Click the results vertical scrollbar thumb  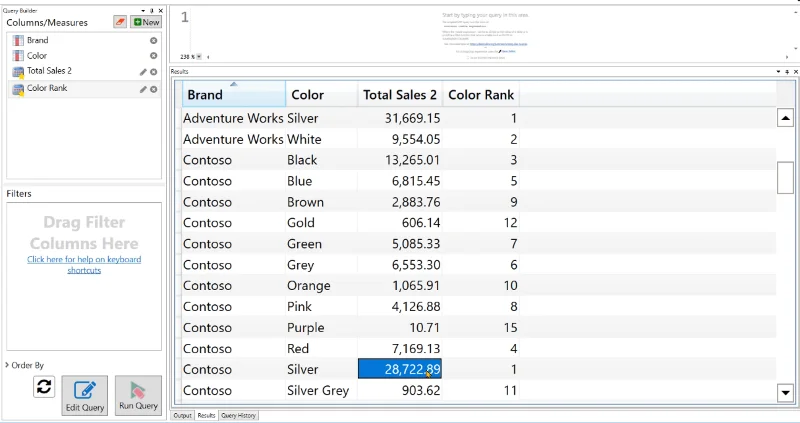(785, 178)
